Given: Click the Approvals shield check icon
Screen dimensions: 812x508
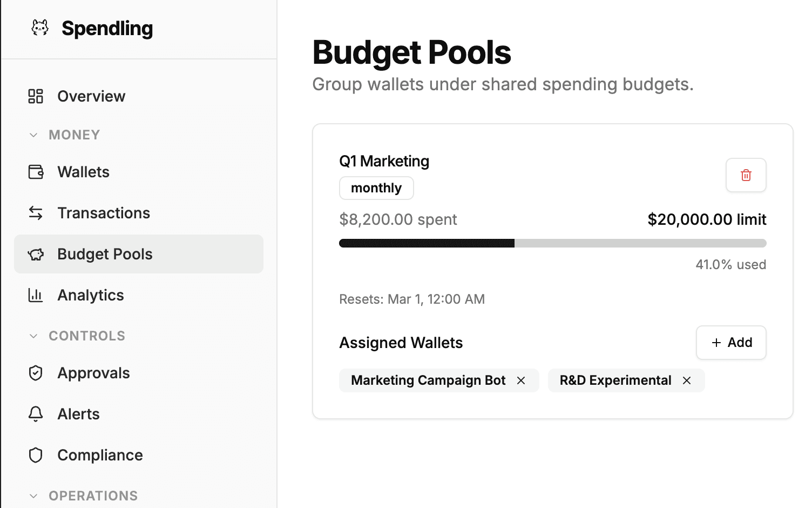Looking at the screenshot, I should [36, 373].
